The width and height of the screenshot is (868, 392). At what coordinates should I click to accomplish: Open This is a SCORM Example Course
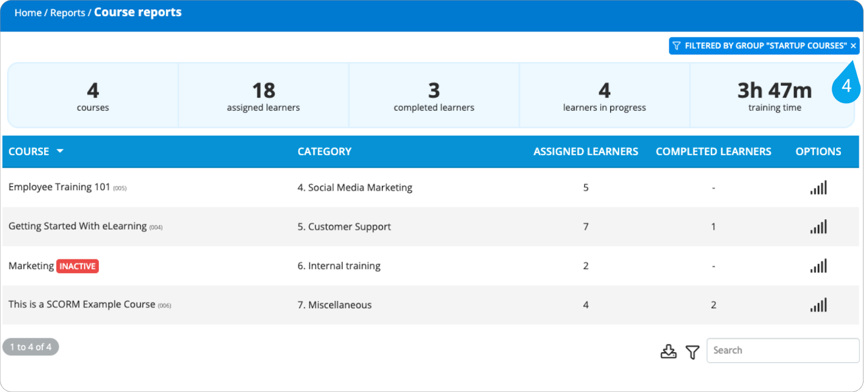coord(82,305)
